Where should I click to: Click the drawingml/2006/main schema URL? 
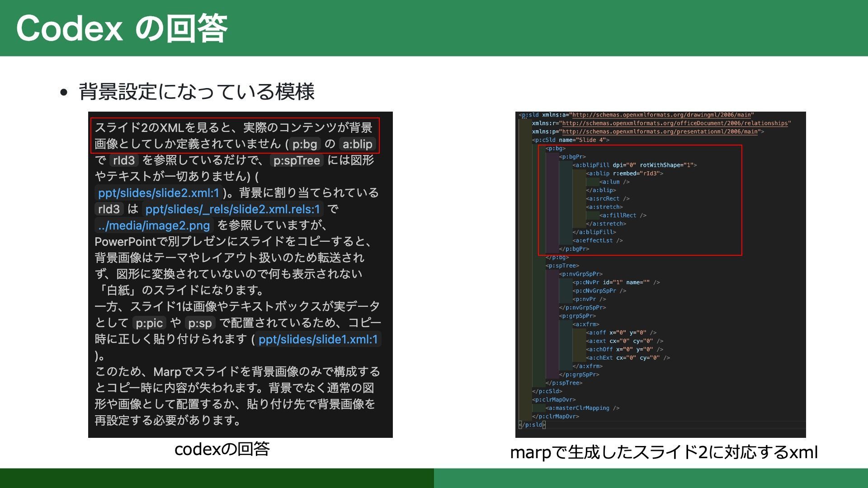661,115
